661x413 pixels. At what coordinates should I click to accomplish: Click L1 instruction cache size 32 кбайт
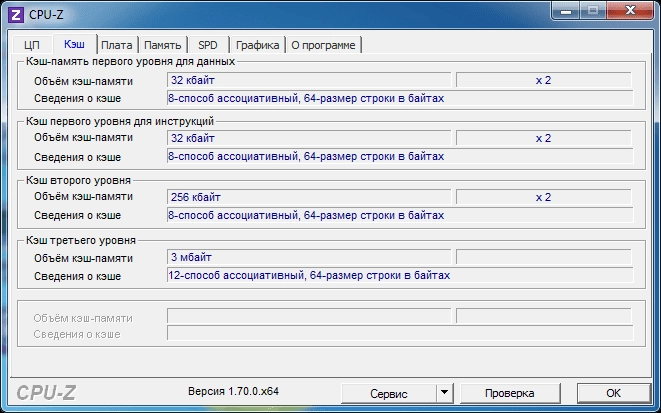(x=309, y=138)
